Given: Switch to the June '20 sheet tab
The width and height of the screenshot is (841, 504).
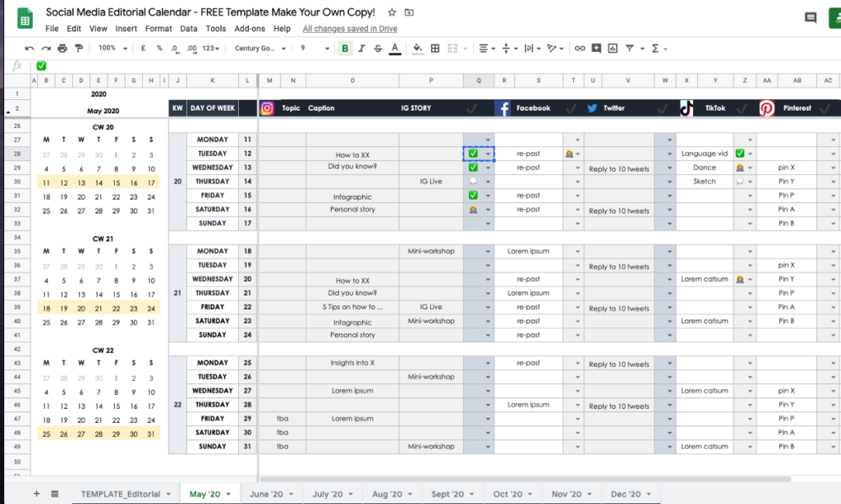Looking at the screenshot, I should [x=270, y=493].
